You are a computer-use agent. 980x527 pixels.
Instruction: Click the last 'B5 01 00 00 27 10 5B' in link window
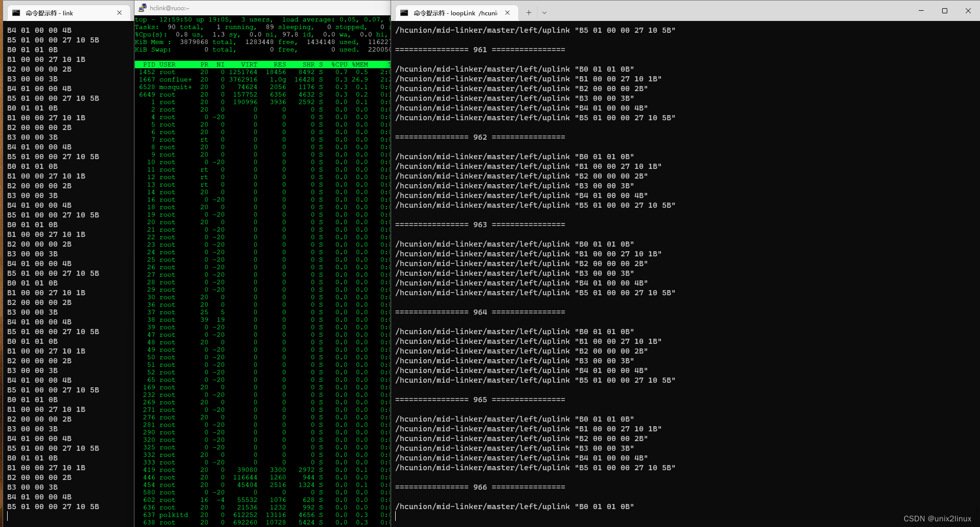(x=53, y=507)
